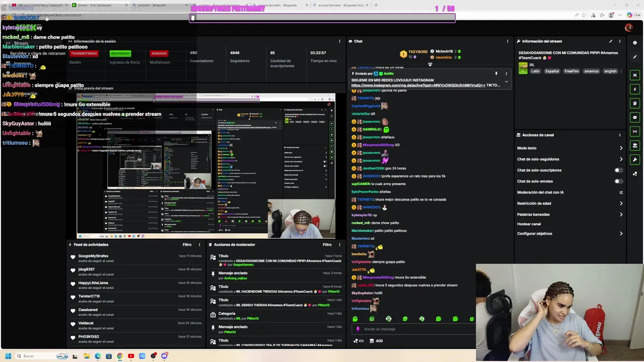Click the Moderación del chat con IA icon

coord(621,192)
